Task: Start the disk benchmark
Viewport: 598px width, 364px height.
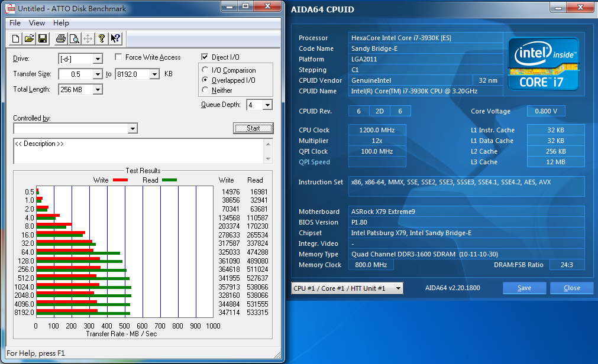Action: coord(253,128)
